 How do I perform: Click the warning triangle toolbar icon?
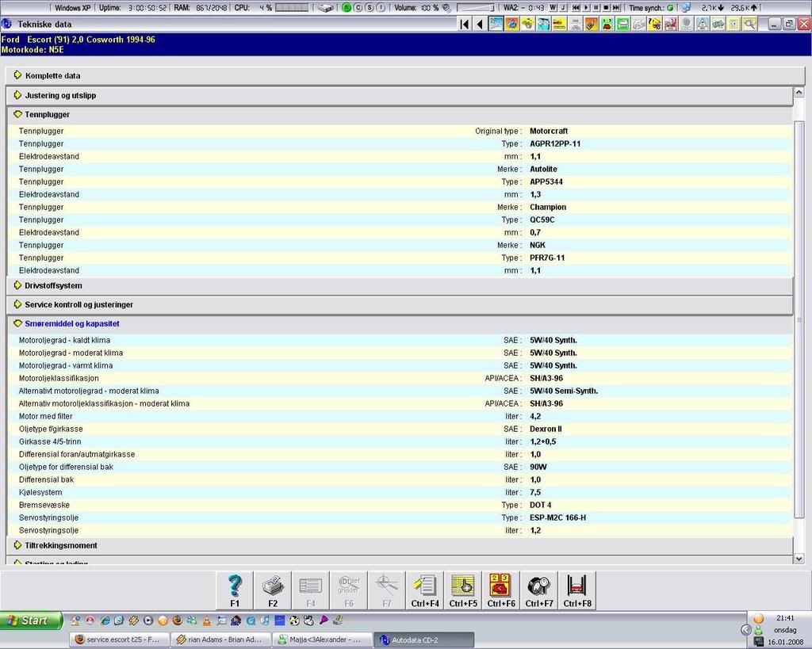[x=703, y=24]
